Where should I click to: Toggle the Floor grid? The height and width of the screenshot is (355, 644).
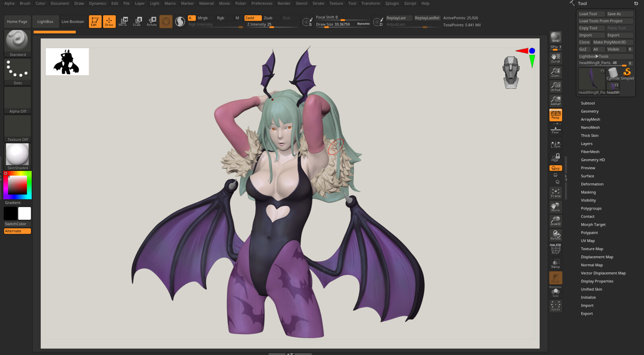tap(555, 130)
